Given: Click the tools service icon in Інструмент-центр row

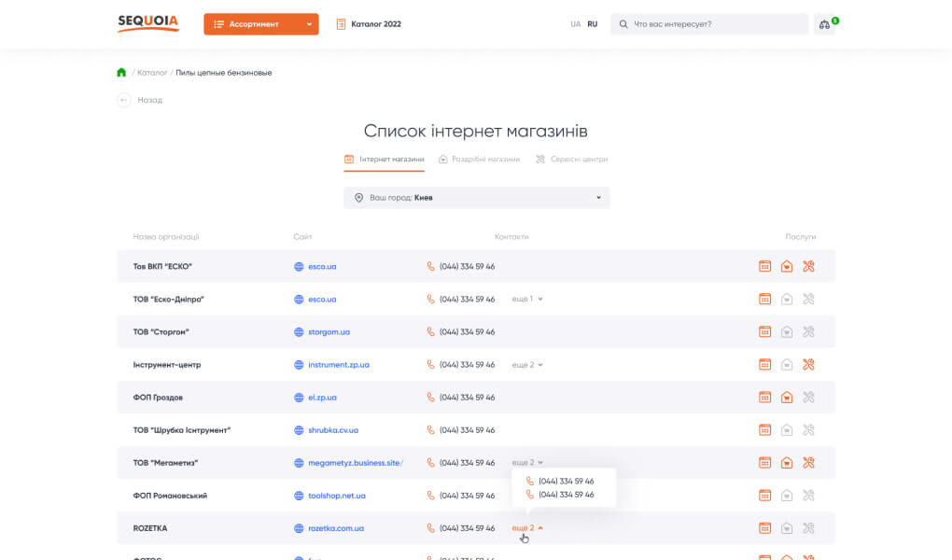Looking at the screenshot, I should 809,365.
